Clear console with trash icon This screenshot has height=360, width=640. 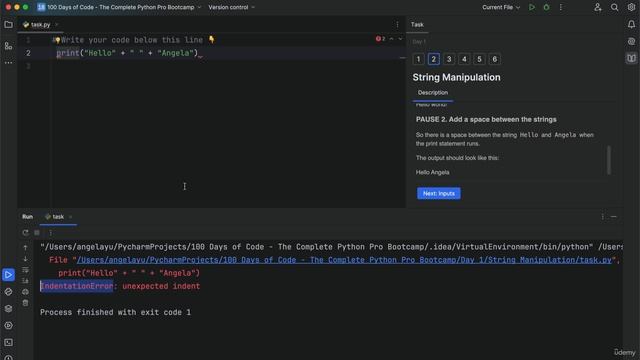pyautogui.click(x=25, y=303)
